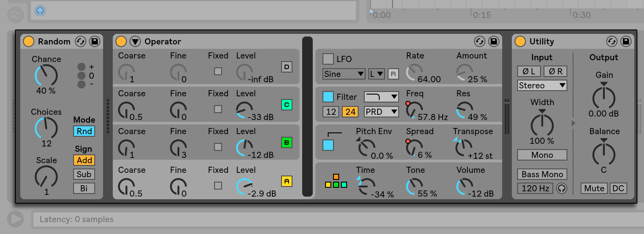Toggle the Random device activator
The image size is (644, 234).
(x=29, y=41)
